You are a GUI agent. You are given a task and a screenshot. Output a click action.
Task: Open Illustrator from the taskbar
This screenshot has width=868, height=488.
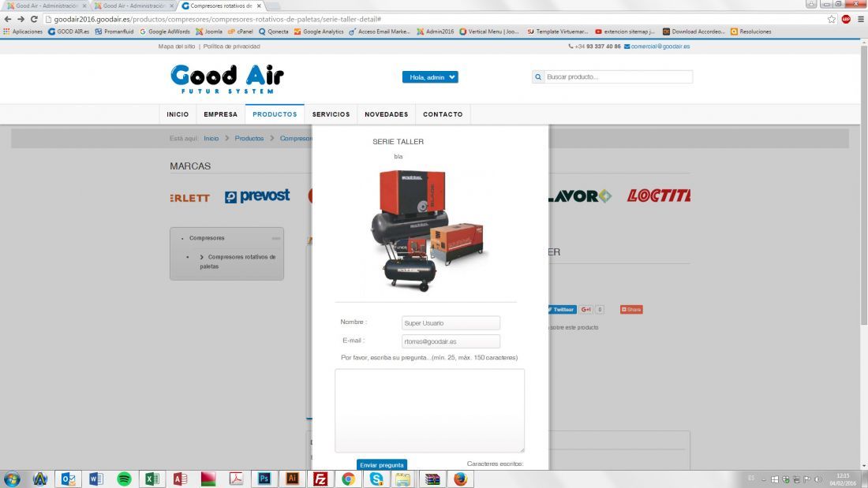(292, 479)
